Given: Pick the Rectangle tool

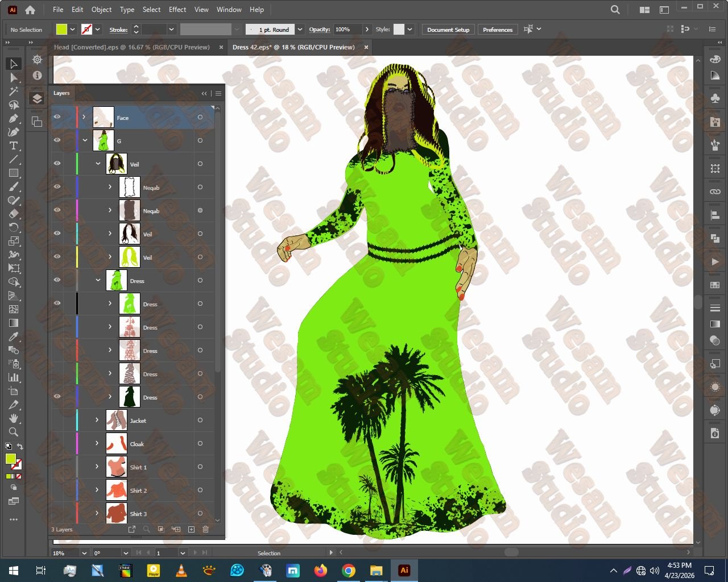Looking at the screenshot, I should (14, 173).
